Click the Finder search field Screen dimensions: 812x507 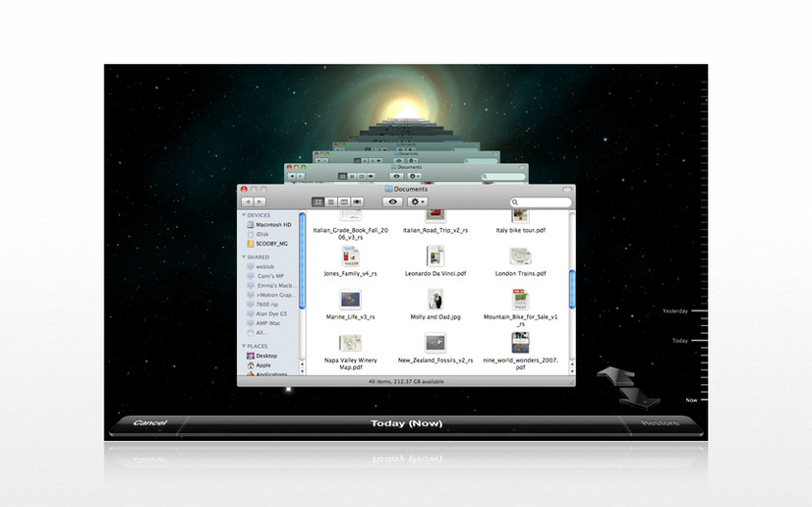[x=540, y=202]
